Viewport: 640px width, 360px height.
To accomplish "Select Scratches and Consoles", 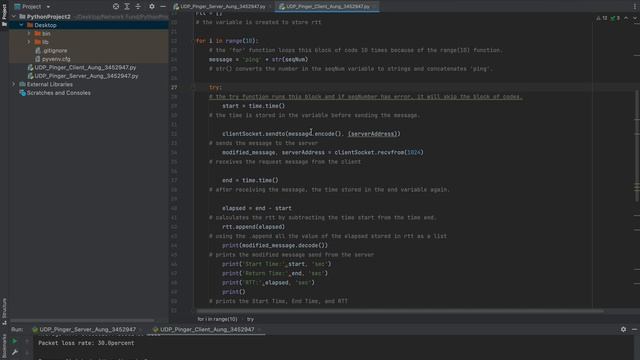I will (x=55, y=93).
